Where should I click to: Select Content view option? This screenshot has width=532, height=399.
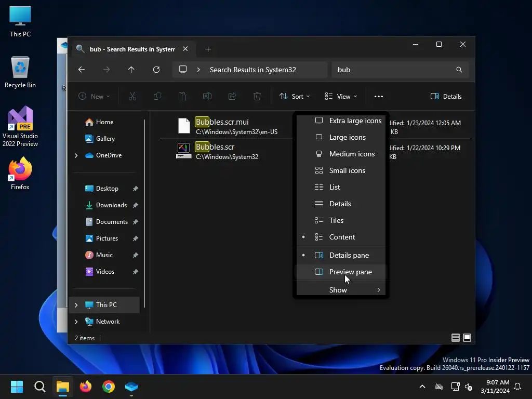pos(341,237)
